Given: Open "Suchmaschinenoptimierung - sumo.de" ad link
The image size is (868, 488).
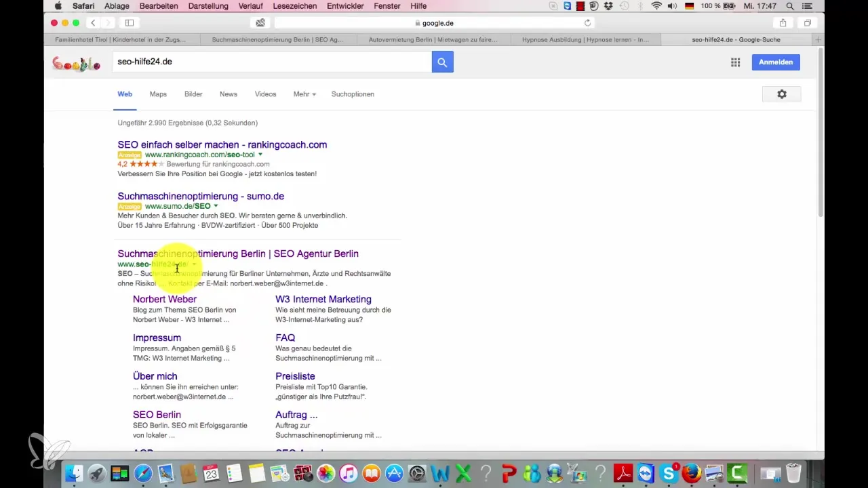Looking at the screenshot, I should tap(201, 196).
